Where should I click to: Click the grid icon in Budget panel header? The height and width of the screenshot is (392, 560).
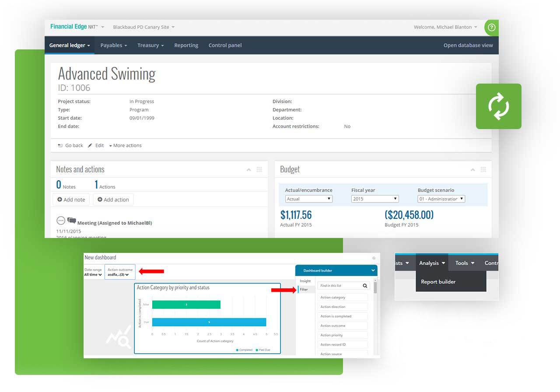pos(483,170)
